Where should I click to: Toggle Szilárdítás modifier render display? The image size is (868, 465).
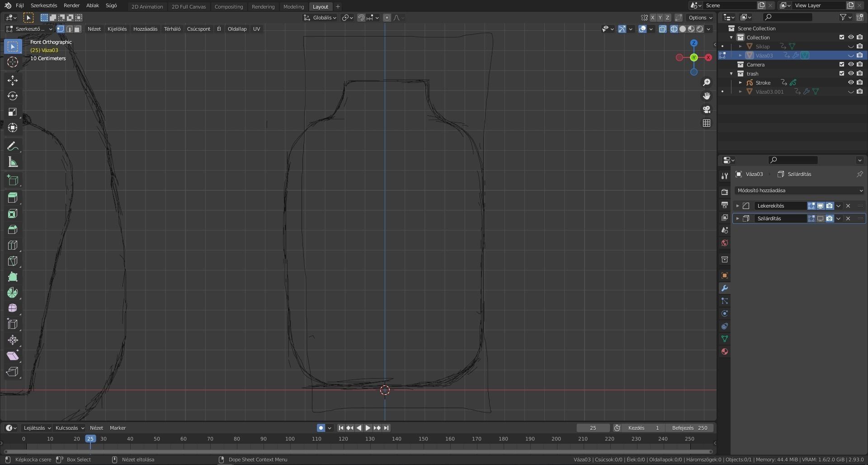(x=830, y=218)
